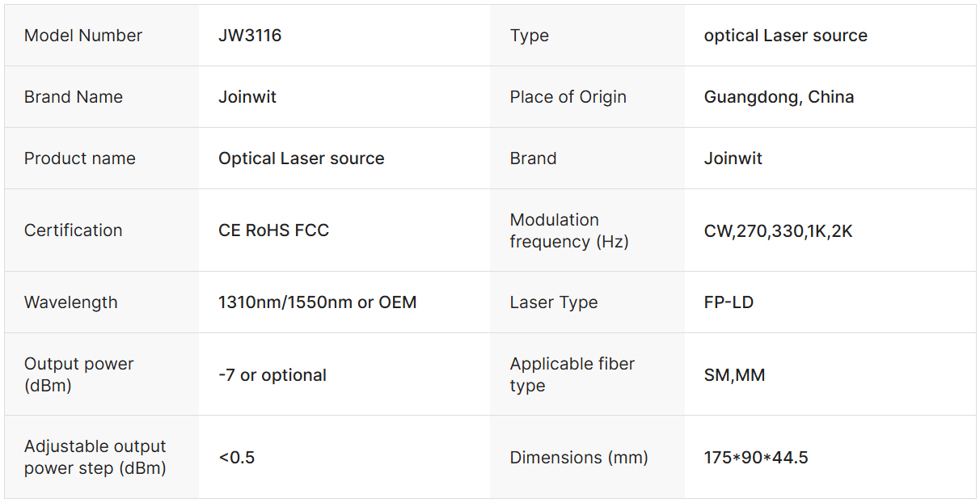The height and width of the screenshot is (503, 980).
Task: Click the Laser Type label
Action: click(554, 302)
